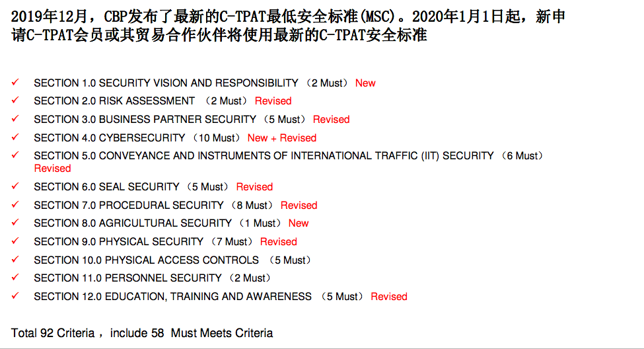Click the checkmark next to Risk Assessment
Viewport: 644px width, 349px height.
click(15, 100)
